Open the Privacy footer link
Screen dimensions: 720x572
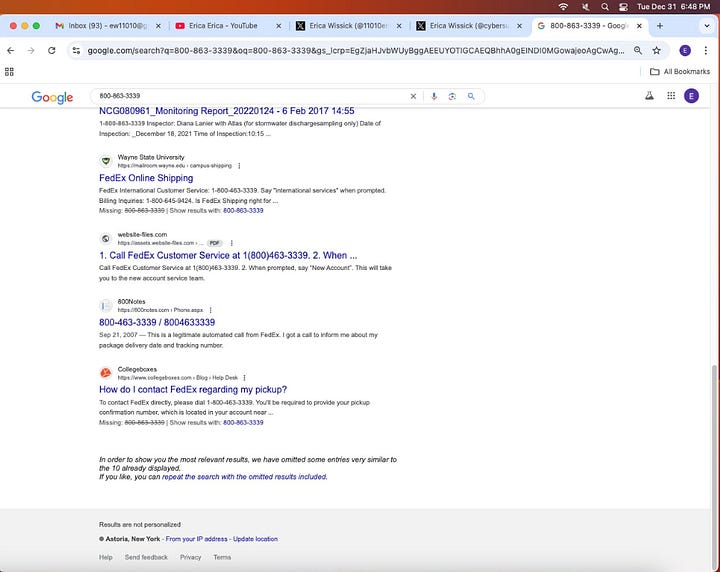191,557
